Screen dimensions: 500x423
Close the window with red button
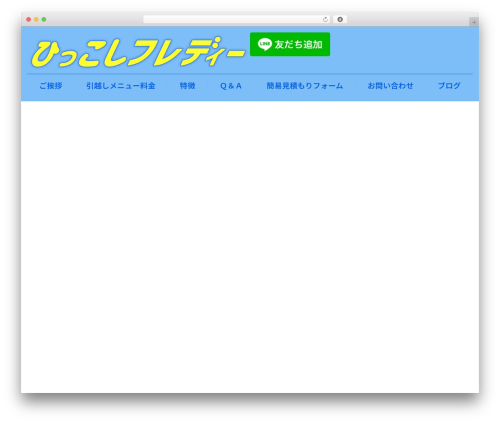pos(29,20)
